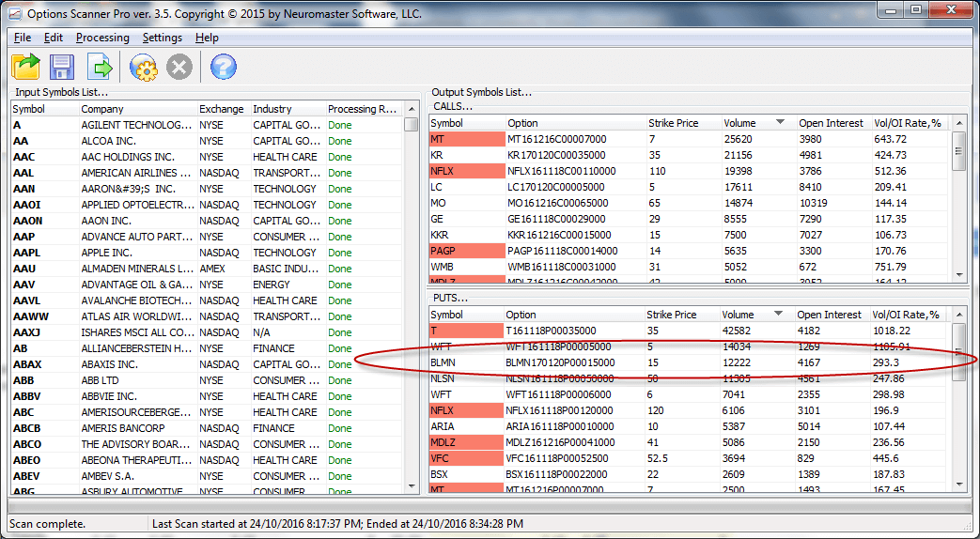Select NLSN put symbol row
The width and height of the screenshot is (980, 539).
tap(690, 377)
